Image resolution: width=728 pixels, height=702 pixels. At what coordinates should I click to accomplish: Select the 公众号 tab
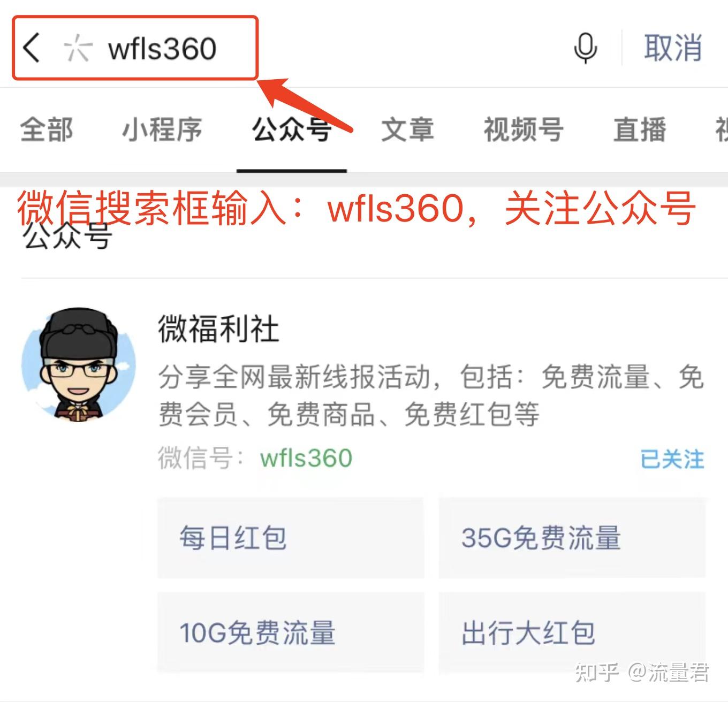[292, 130]
